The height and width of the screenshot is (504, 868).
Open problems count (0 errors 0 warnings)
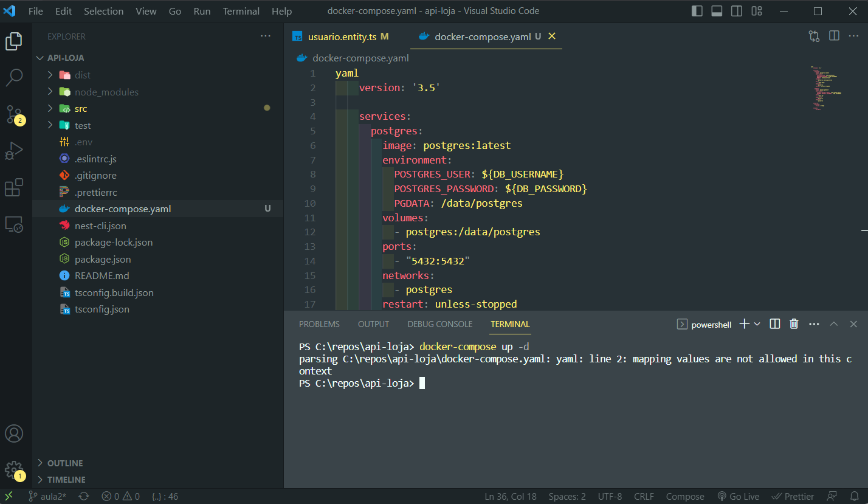[120, 496]
